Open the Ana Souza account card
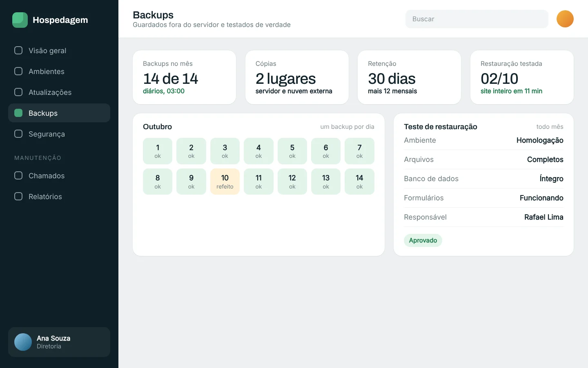This screenshot has height=368, width=588. click(59, 342)
